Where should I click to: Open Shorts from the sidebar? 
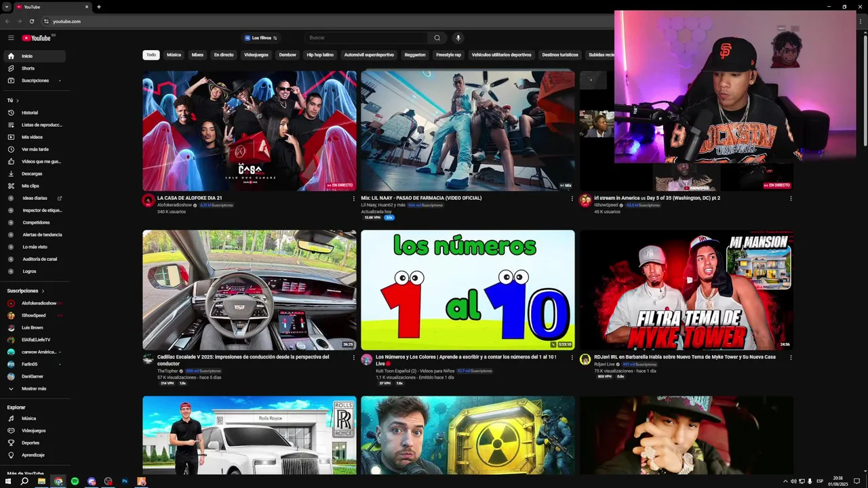pos(34,68)
